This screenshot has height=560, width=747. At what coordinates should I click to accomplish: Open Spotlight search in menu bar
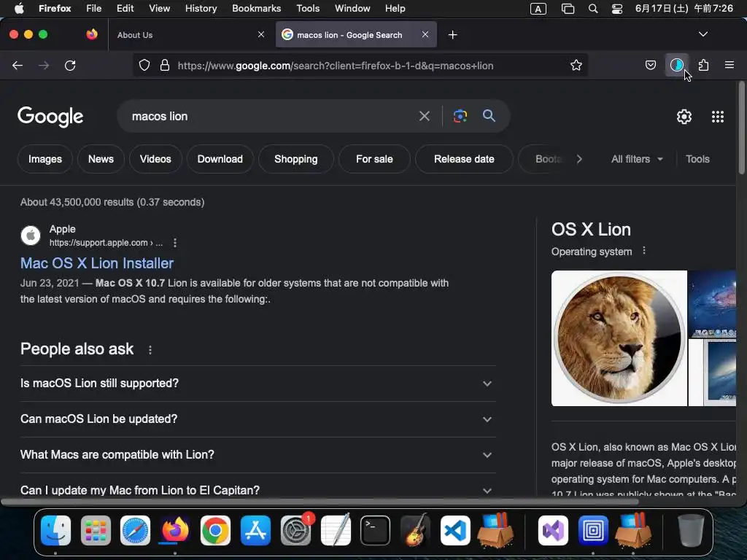coord(592,9)
